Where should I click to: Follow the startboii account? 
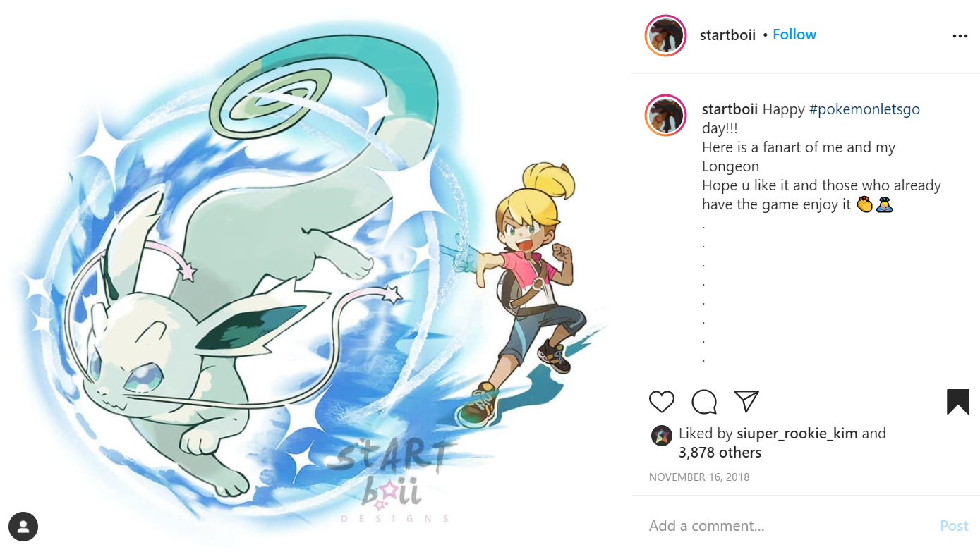(x=794, y=35)
